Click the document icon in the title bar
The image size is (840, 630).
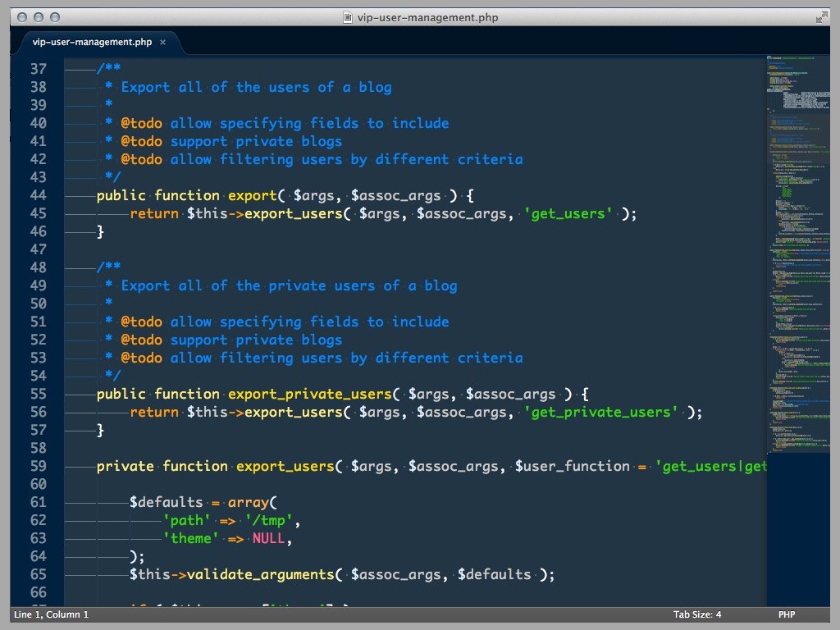pyautogui.click(x=348, y=18)
